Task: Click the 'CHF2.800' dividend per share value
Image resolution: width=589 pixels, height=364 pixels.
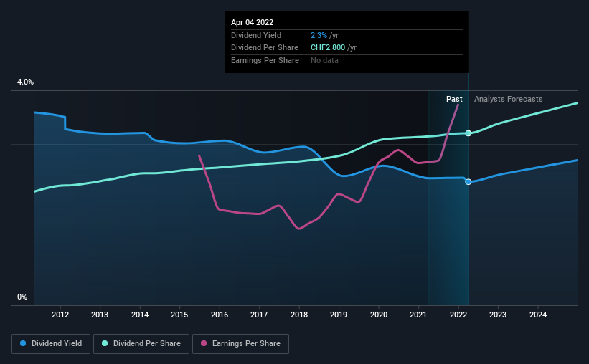Action: [328, 48]
